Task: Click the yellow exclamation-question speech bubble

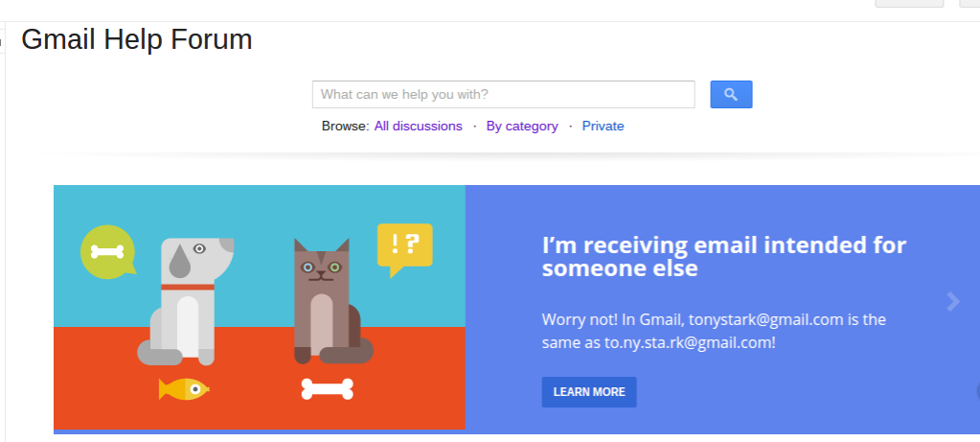Action: coord(404,250)
